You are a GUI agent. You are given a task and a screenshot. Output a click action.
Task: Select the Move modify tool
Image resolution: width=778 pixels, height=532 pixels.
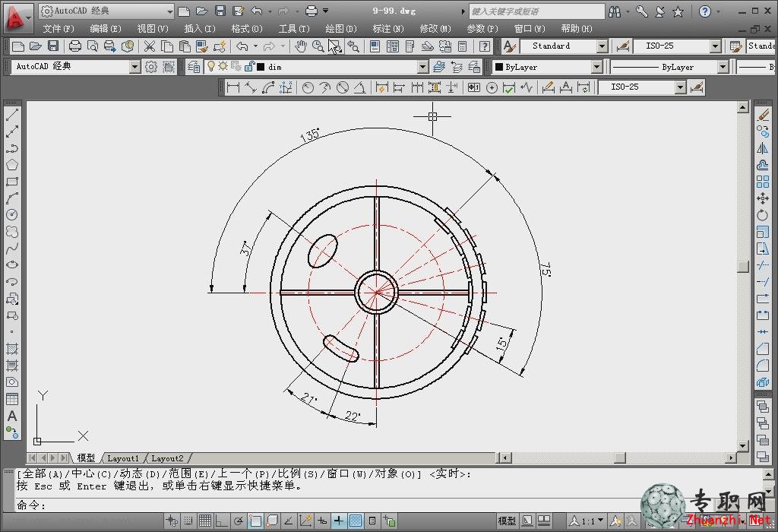(763, 198)
